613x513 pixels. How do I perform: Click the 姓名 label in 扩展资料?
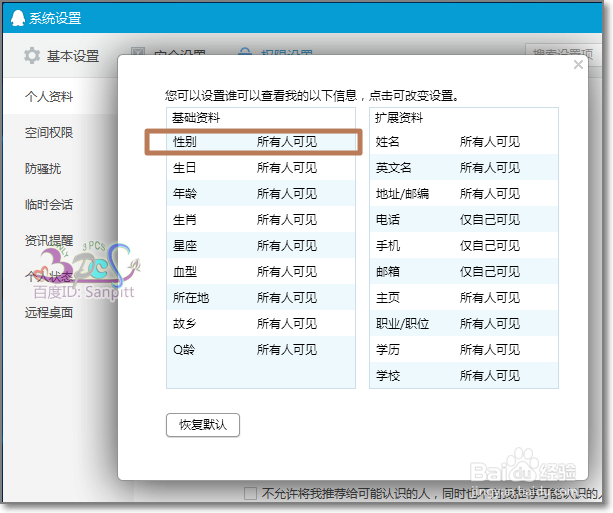click(x=387, y=142)
